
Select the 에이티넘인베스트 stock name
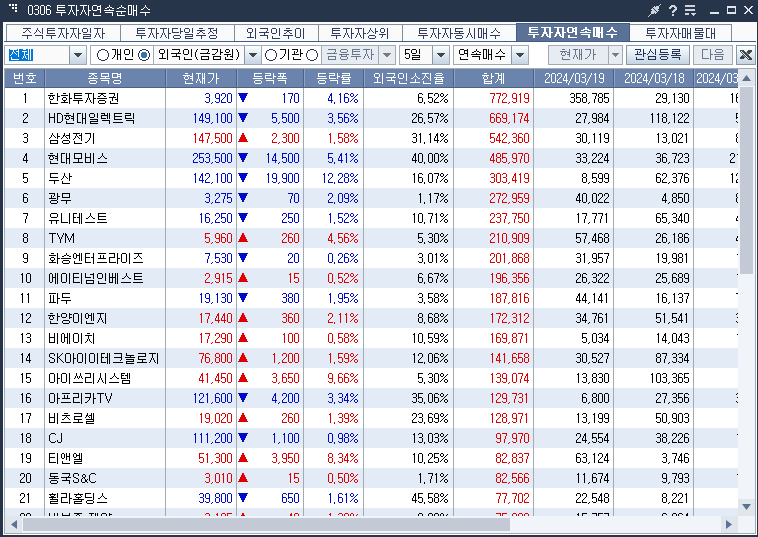pos(96,278)
